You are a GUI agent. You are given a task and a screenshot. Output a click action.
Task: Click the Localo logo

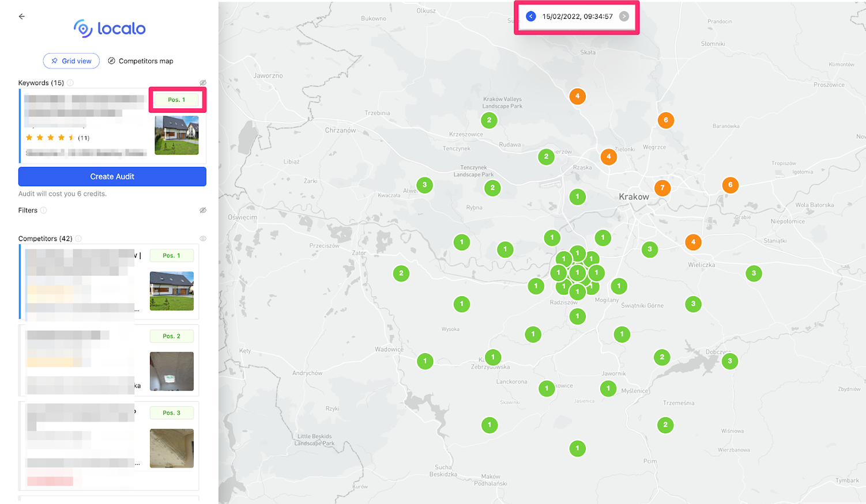tap(110, 28)
